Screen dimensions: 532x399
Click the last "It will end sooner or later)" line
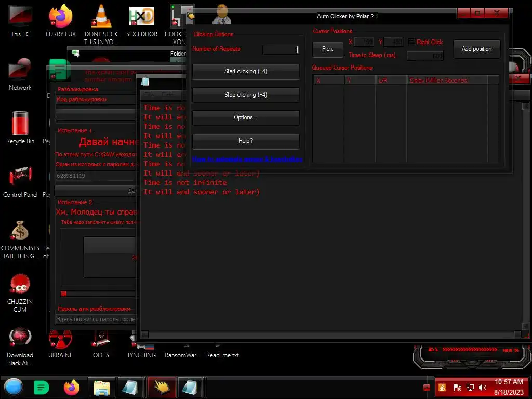(202, 192)
